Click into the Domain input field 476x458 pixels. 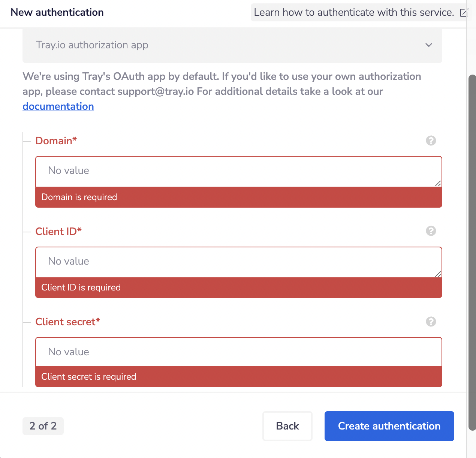pyautogui.click(x=238, y=171)
